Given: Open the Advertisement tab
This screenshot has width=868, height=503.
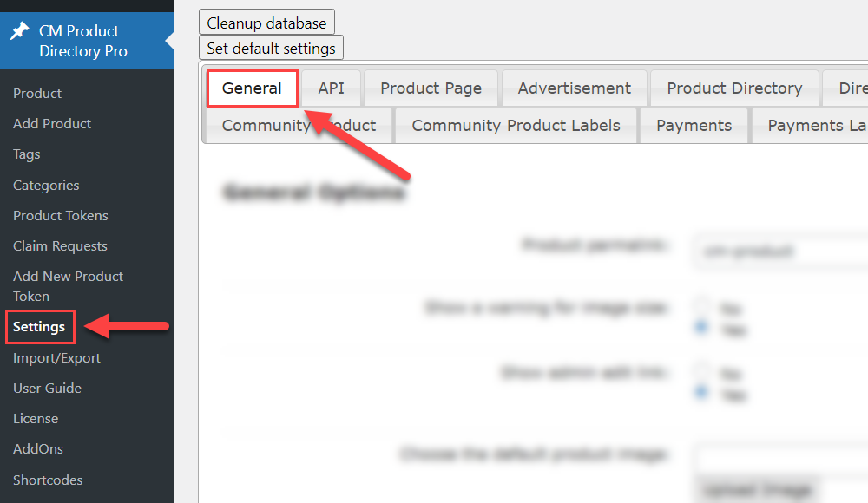Looking at the screenshot, I should pyautogui.click(x=574, y=88).
